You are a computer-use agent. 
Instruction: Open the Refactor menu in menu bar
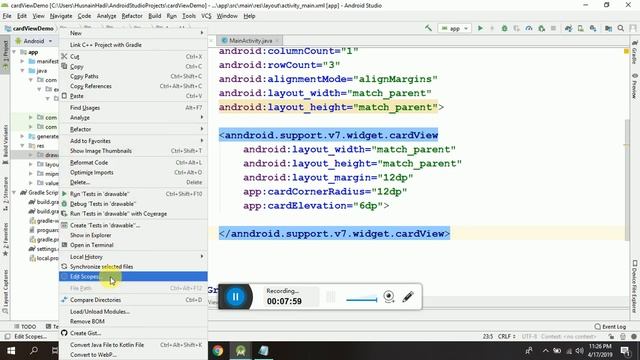point(132,16)
